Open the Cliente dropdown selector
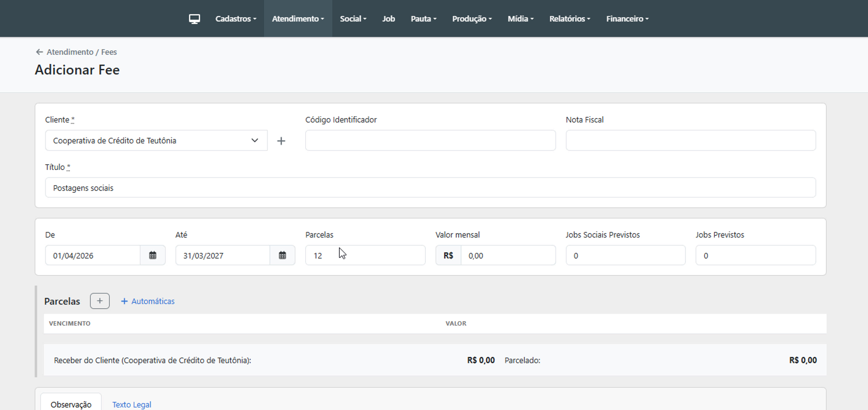This screenshot has width=868, height=410. pyautogui.click(x=156, y=141)
